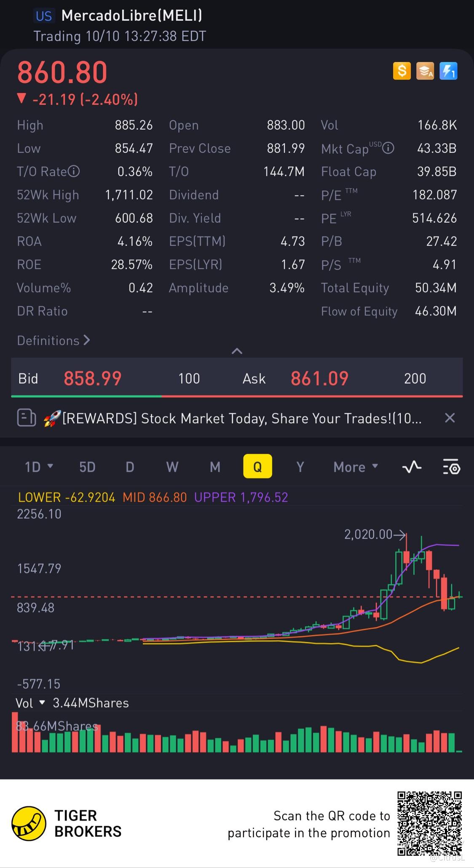Viewport: 474px width, 868px height.
Task: Tap the promotion QR code
Action: coord(430,823)
